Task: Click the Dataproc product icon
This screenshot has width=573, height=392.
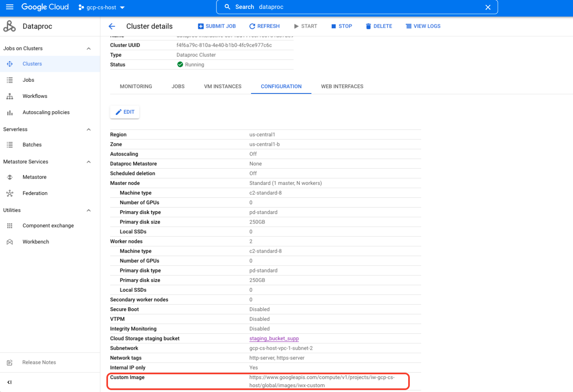Action: pos(10,26)
